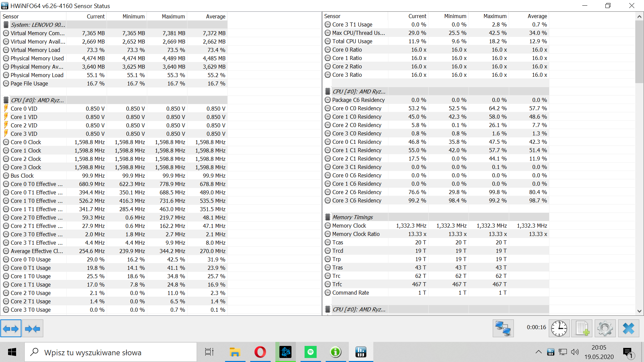Open File Explorer from the taskbar
The width and height of the screenshot is (644, 362).
[x=235, y=352]
